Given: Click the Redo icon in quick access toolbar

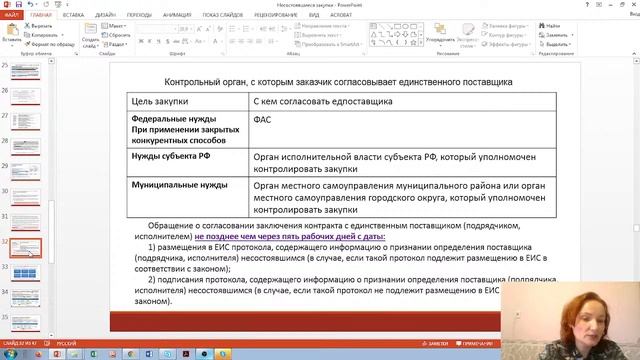Looking at the screenshot, I should 46,4.
